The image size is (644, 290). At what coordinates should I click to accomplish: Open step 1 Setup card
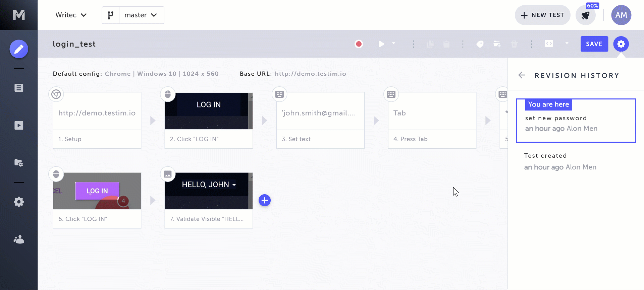[97, 120]
